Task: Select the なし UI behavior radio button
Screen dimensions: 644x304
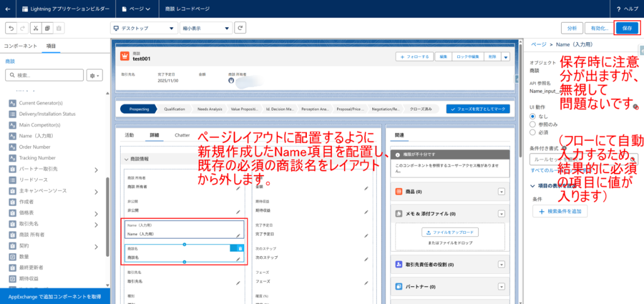Action: tap(533, 116)
